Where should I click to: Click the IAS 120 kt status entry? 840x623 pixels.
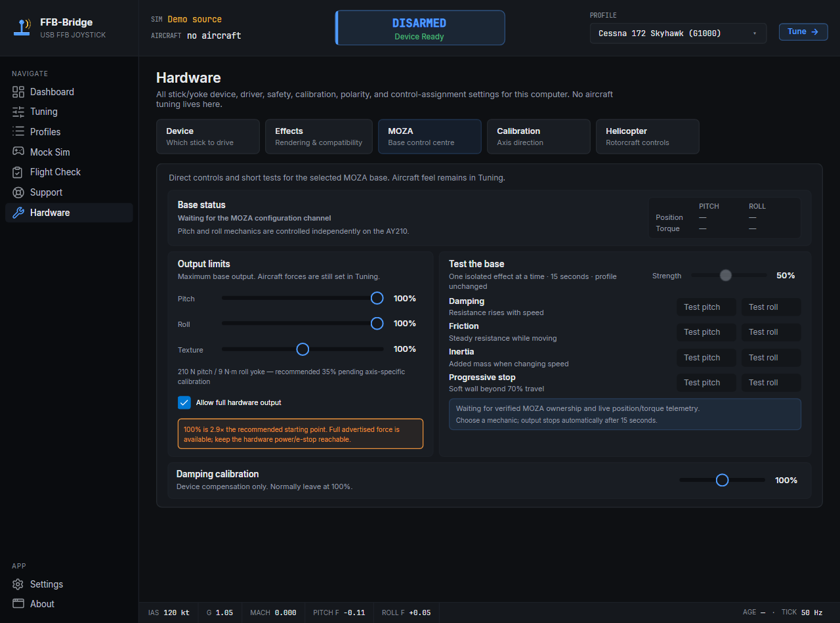click(x=169, y=612)
